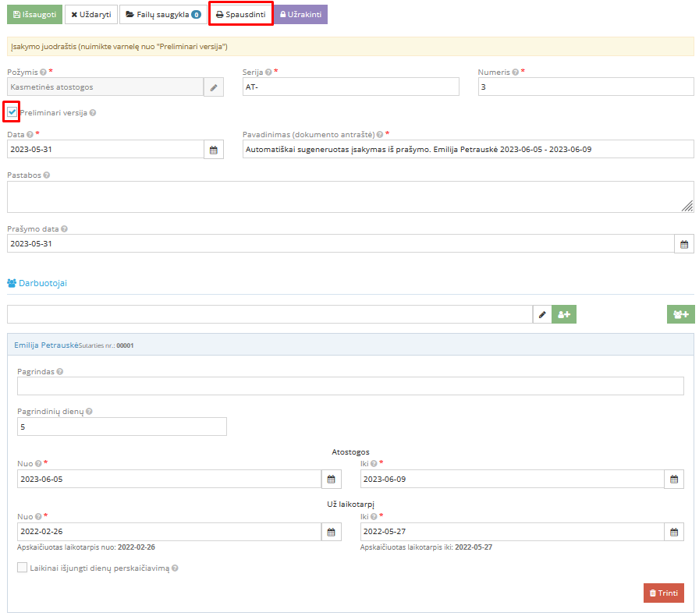This screenshot has height=616, width=699.
Task: Uncheck the Preliminari versija checkbox
Action: click(12, 112)
